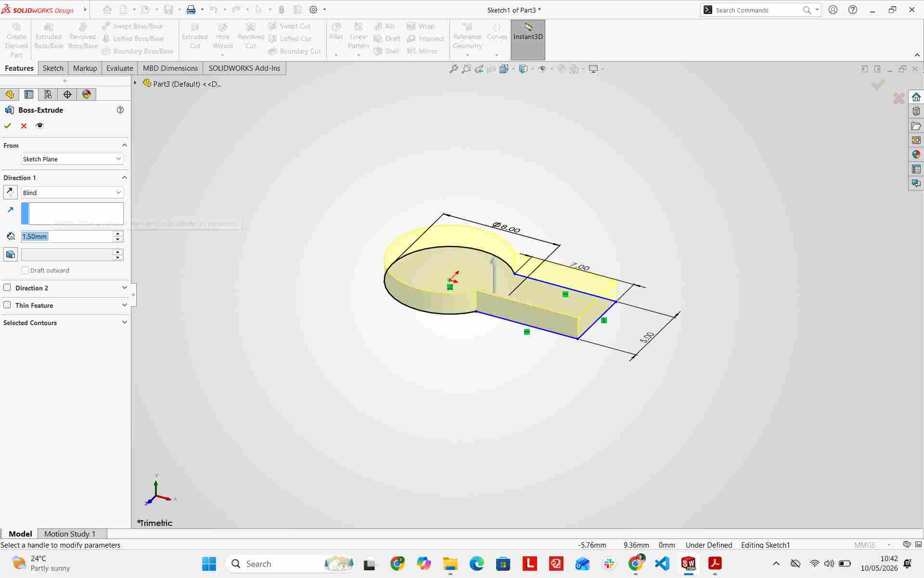Open the Sketch Plane From dropdown
924x578 pixels.
click(x=72, y=159)
